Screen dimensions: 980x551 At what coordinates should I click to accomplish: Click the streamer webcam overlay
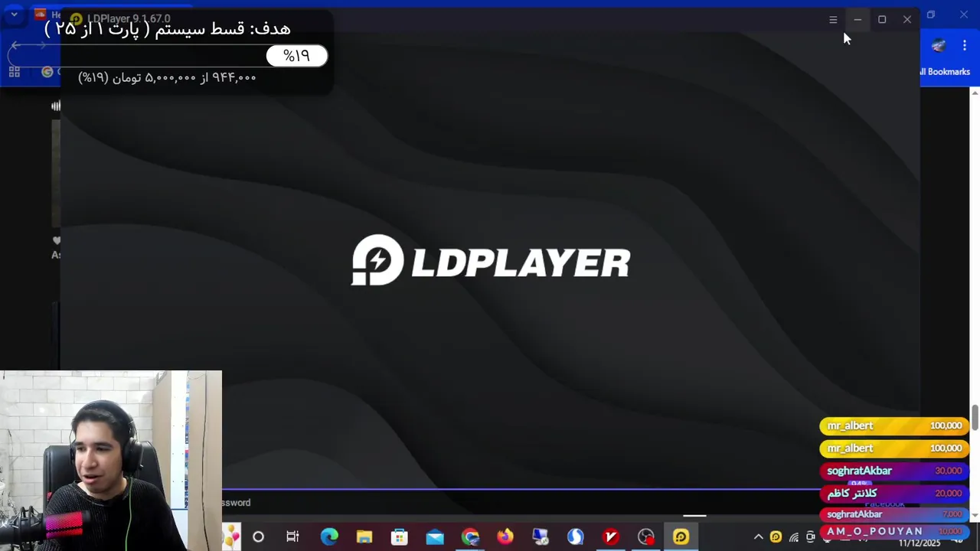111,461
